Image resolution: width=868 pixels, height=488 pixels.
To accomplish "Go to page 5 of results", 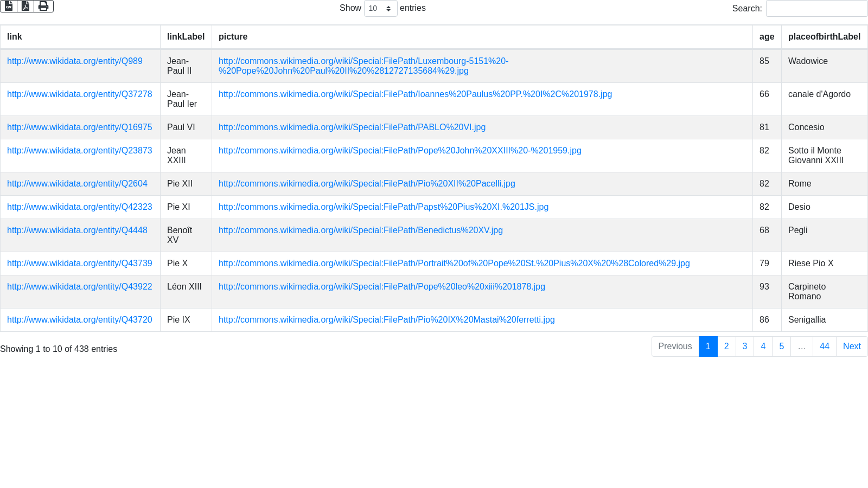I will tap(781, 346).
